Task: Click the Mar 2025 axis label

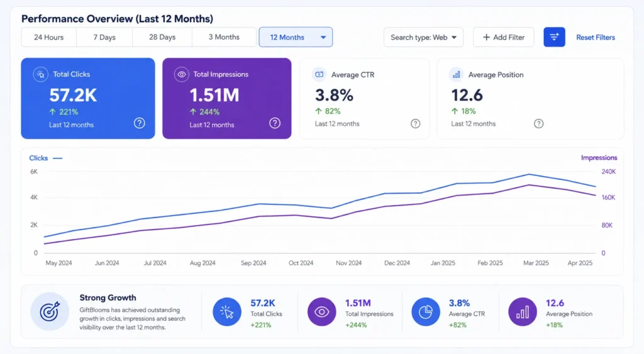Action: 536,263
